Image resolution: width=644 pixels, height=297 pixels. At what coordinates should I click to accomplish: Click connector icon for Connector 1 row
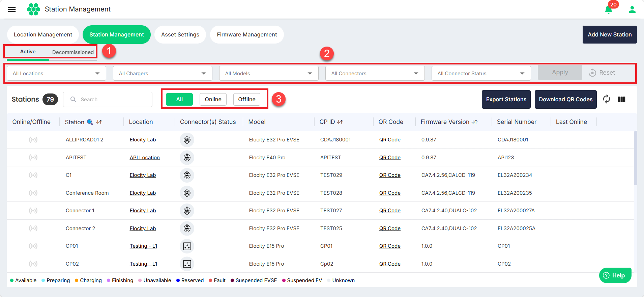tap(187, 211)
